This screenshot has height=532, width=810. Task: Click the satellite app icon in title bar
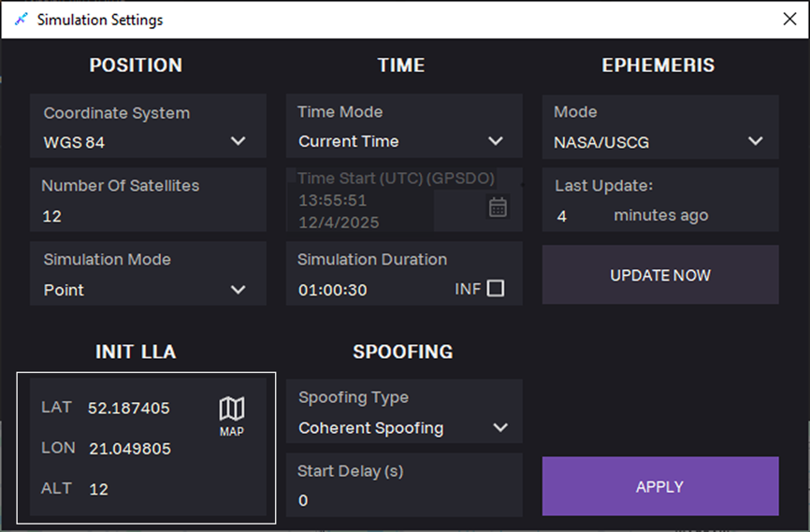click(21, 20)
